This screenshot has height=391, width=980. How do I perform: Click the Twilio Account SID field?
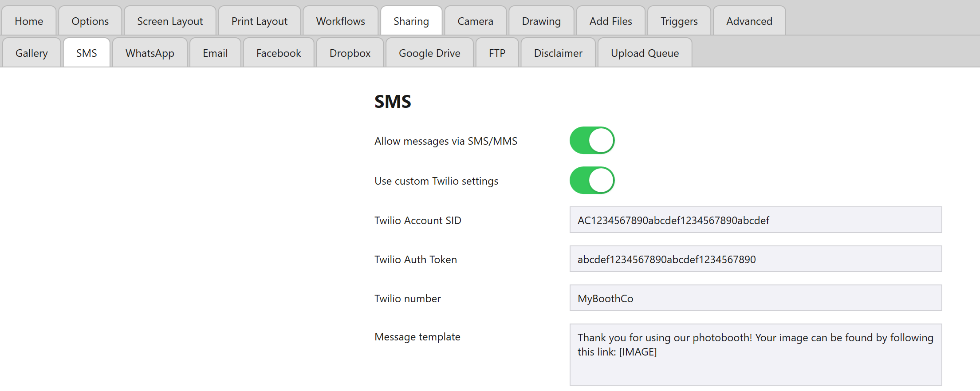coord(756,220)
